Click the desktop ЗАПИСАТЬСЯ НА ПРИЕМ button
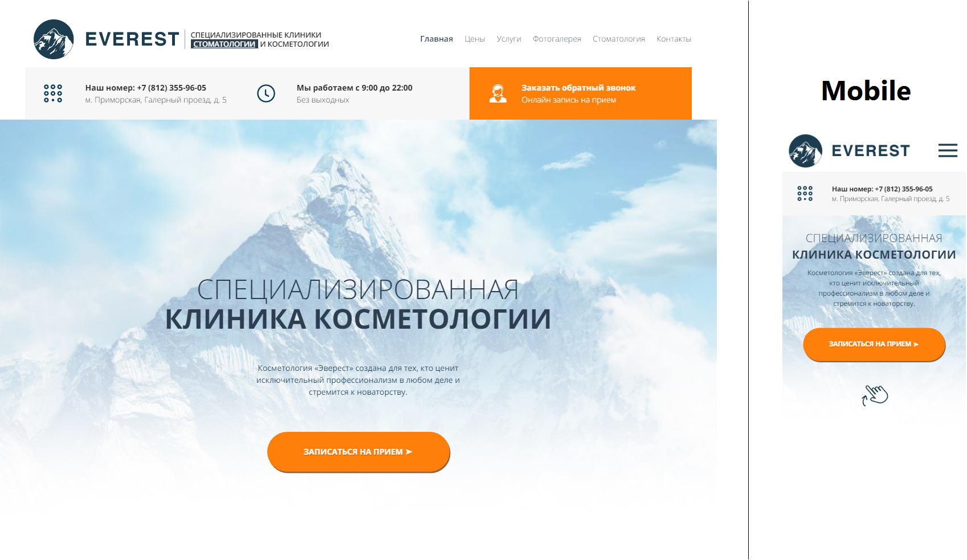This screenshot has width=967, height=560. [x=358, y=452]
